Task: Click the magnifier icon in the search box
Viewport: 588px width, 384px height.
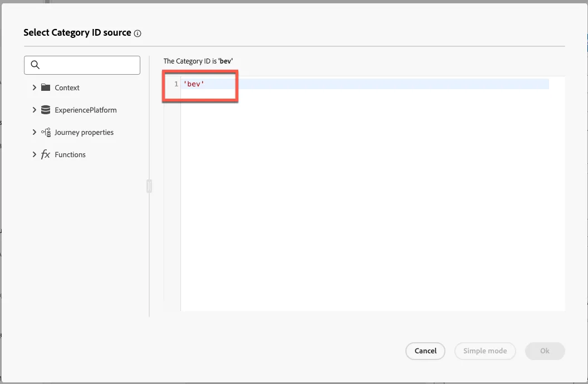Action: pos(35,65)
